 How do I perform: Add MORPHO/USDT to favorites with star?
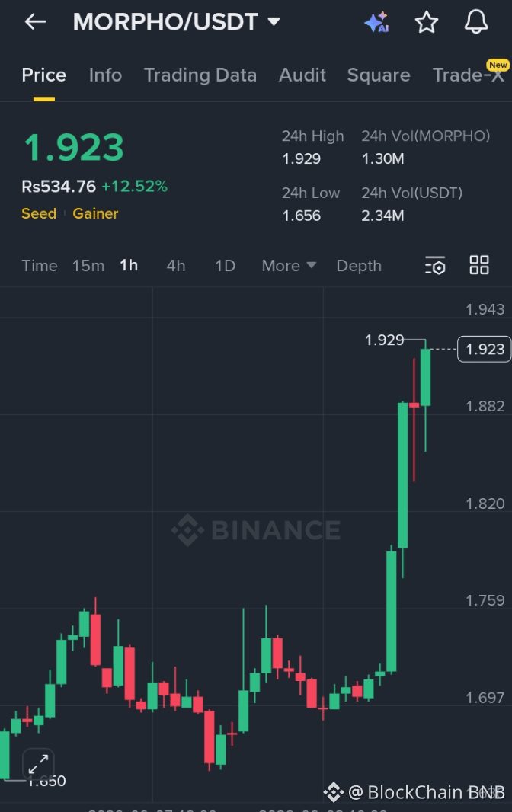click(x=427, y=22)
